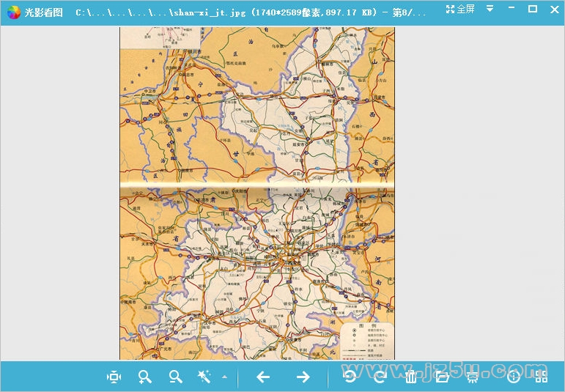The height and width of the screenshot is (392, 565).
Task: Open a file using the folder icon
Action: 442,377
